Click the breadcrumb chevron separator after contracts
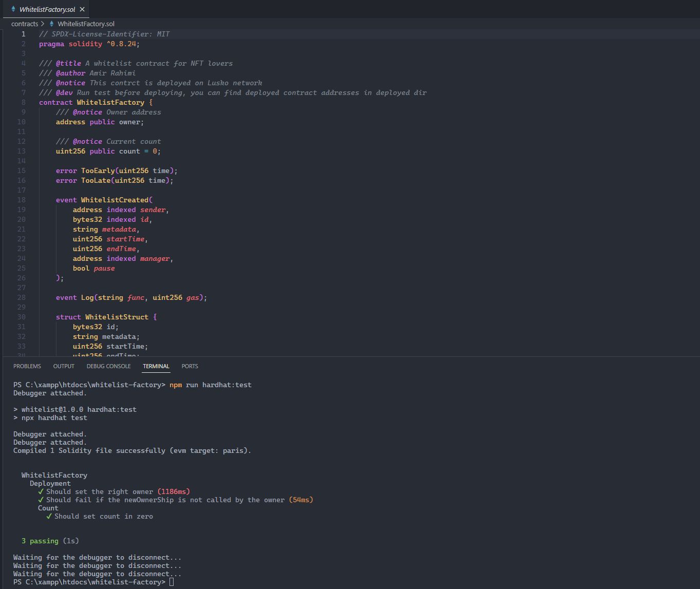 point(43,24)
